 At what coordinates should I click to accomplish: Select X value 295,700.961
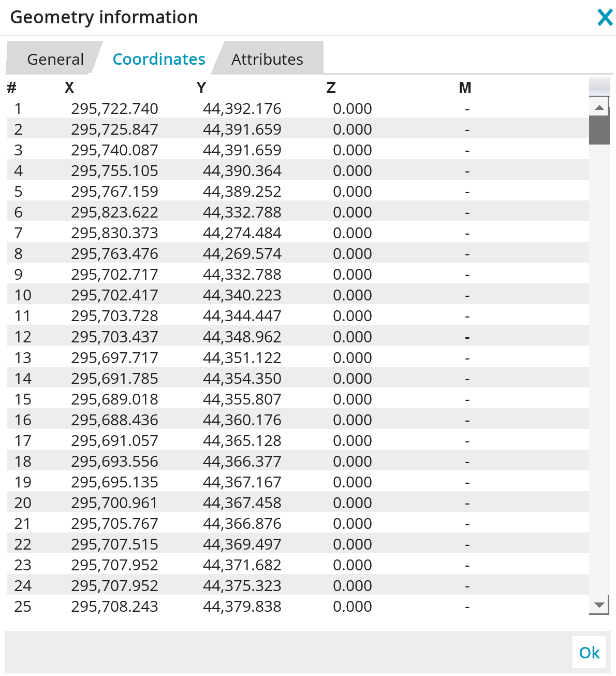coord(114,503)
